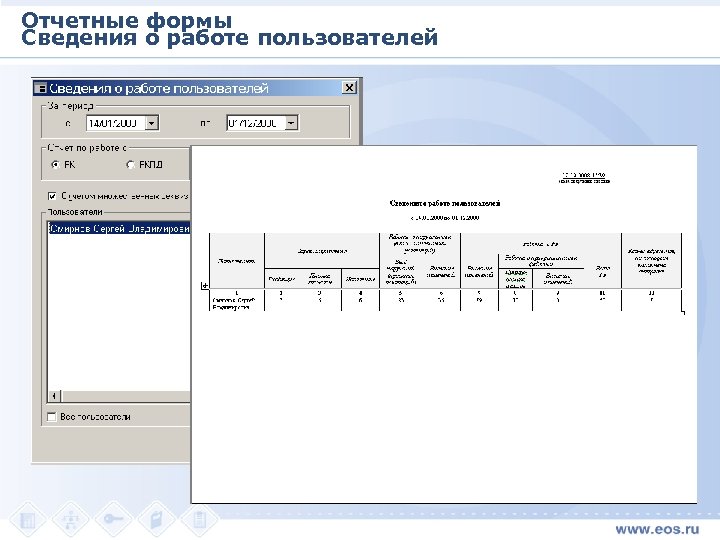Image resolution: width=720 pixels, height=540 pixels.
Task: Click the users list left scroll arrow
Action: tap(54, 396)
